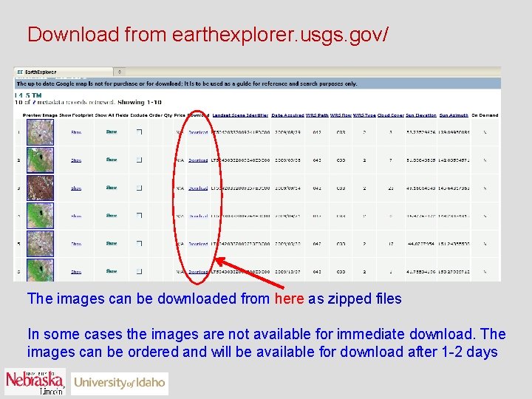Click Download link for row 3 scene
This screenshot has width=532, height=399.
click(x=198, y=188)
